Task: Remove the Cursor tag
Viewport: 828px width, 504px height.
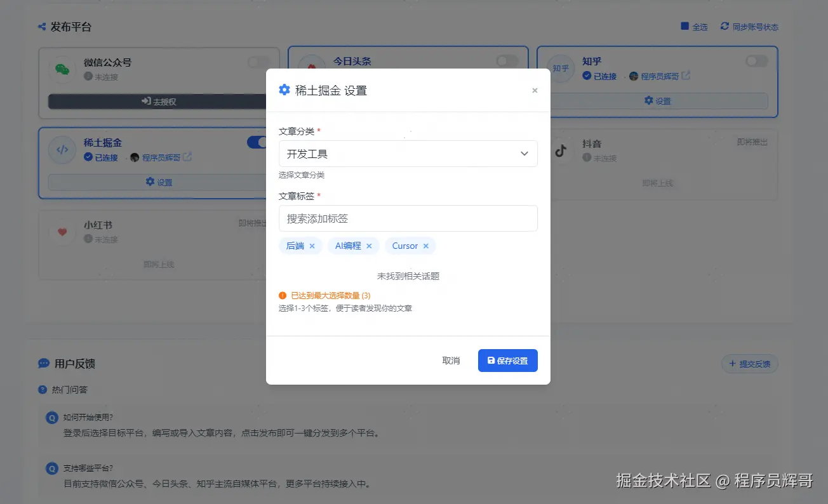Action: tap(426, 246)
